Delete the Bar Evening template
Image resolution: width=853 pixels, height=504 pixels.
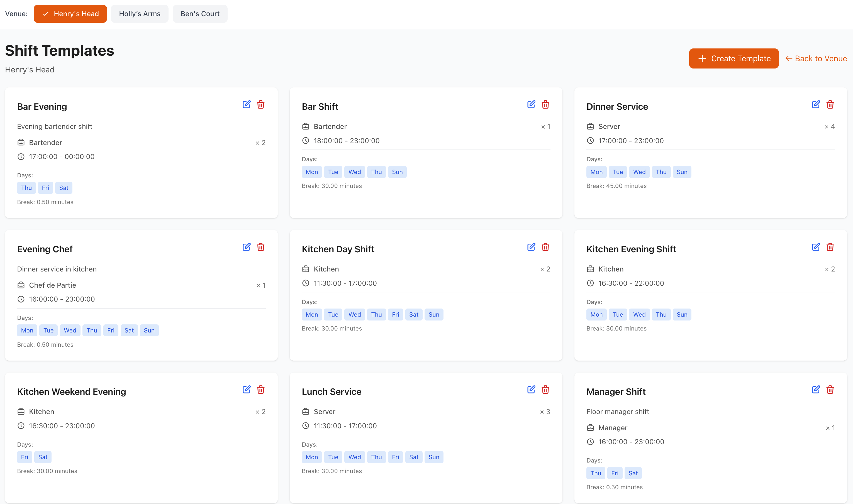261,104
